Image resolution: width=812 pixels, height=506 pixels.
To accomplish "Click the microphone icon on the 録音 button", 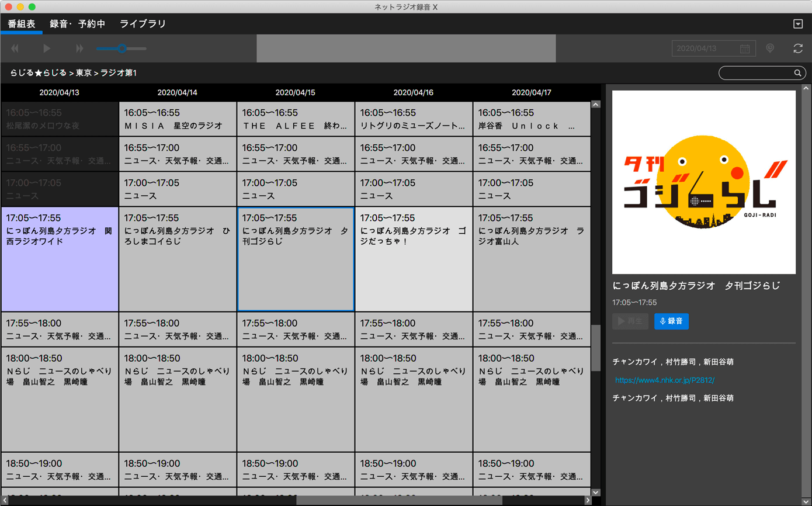I will 662,321.
